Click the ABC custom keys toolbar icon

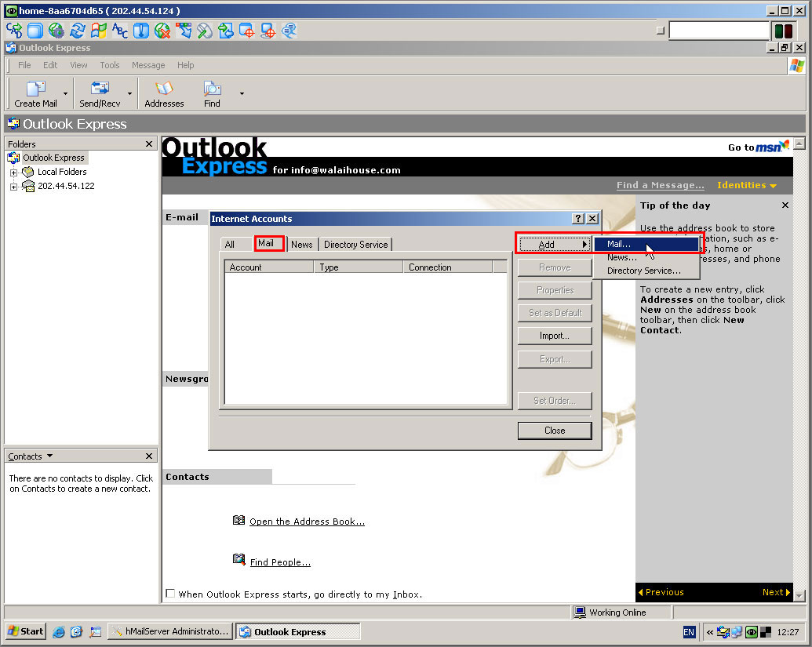click(119, 31)
